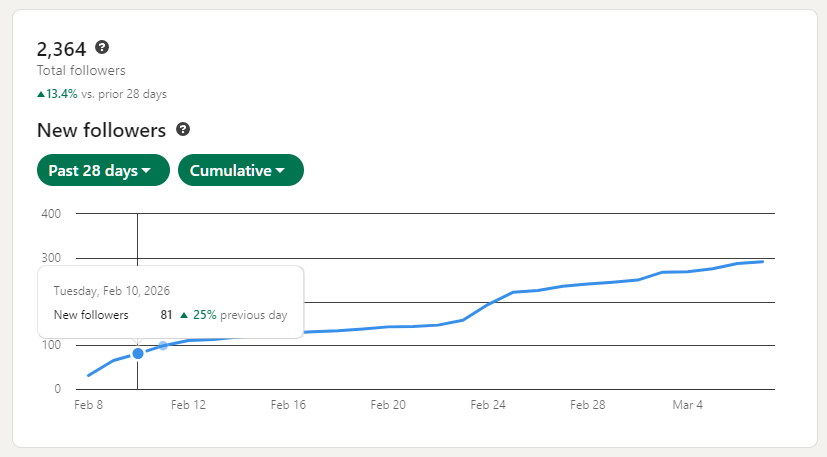Screen dimensions: 827x457
Task: Click the Feb 8 x-axis label
Action: point(89,405)
